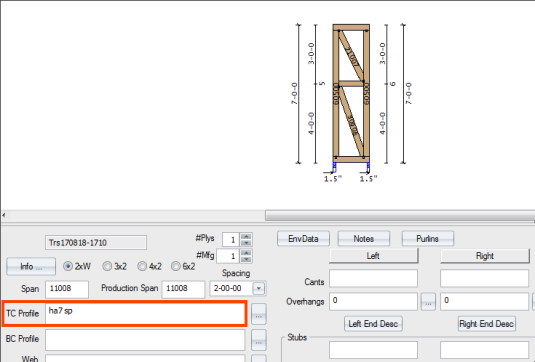Click the Left column header button
Viewport: 535px width, 362px height.
click(x=374, y=256)
